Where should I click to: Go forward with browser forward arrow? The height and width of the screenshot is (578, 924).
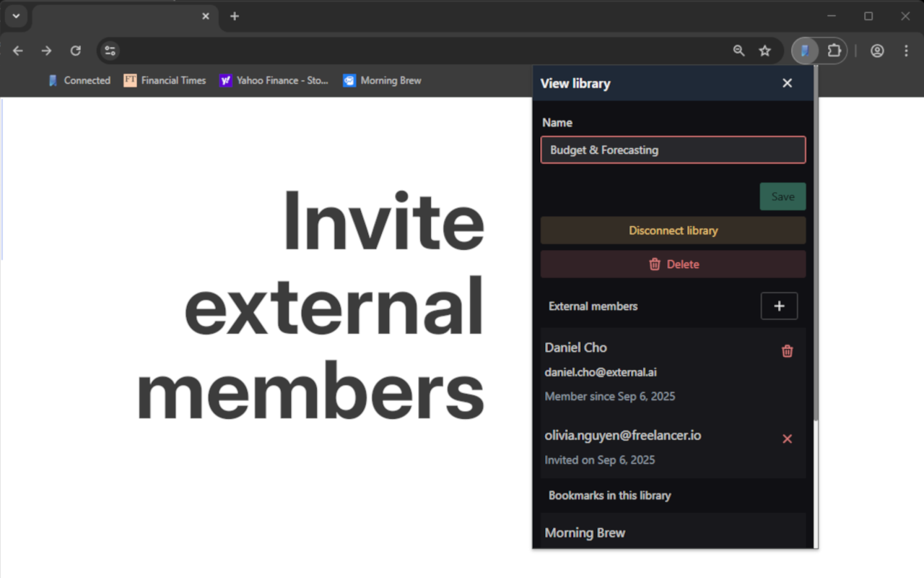(x=47, y=51)
